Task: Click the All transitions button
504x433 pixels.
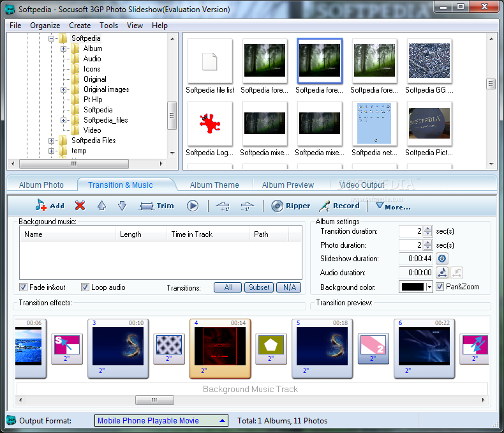Action: pyautogui.click(x=228, y=287)
